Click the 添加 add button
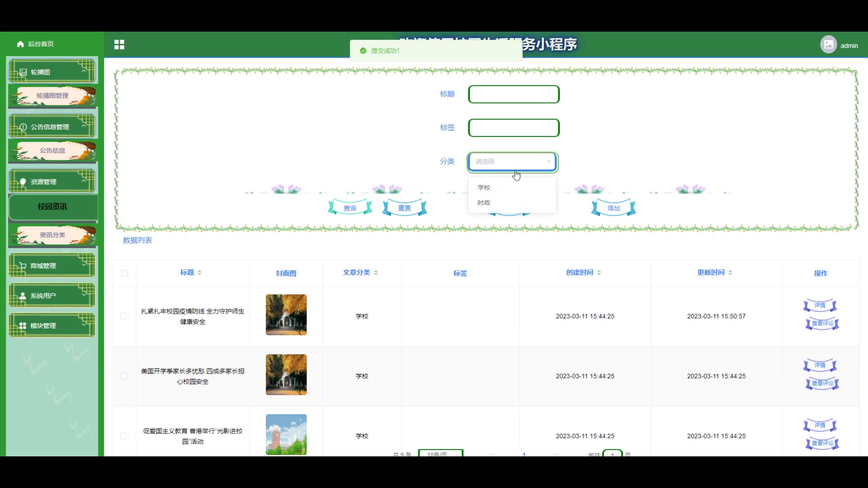This screenshot has height=488, width=868. pyautogui.click(x=613, y=208)
